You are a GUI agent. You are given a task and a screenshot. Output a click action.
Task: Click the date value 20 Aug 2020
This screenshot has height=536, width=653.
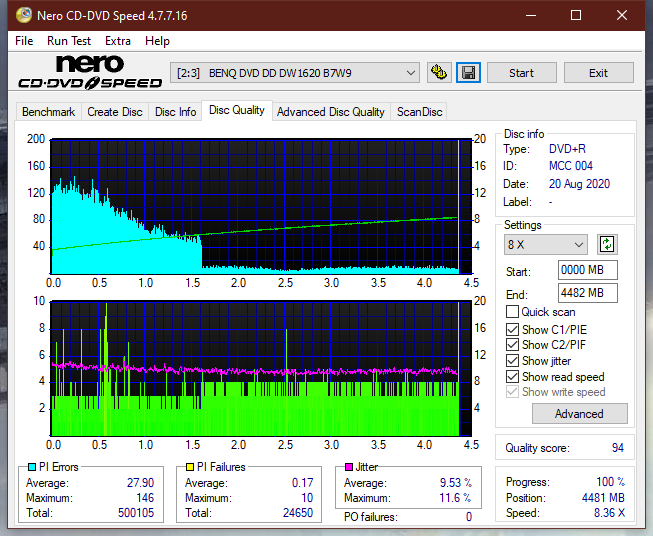click(x=579, y=184)
